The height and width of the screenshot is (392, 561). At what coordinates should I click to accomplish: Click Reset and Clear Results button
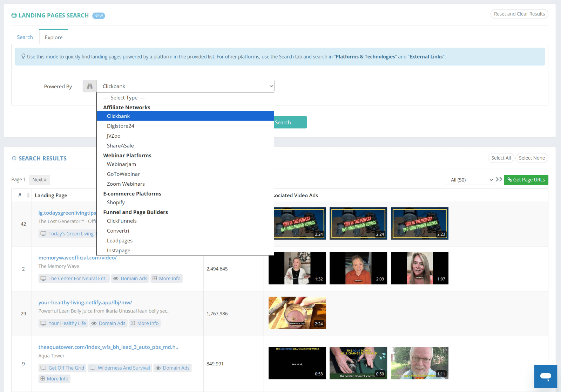click(519, 14)
